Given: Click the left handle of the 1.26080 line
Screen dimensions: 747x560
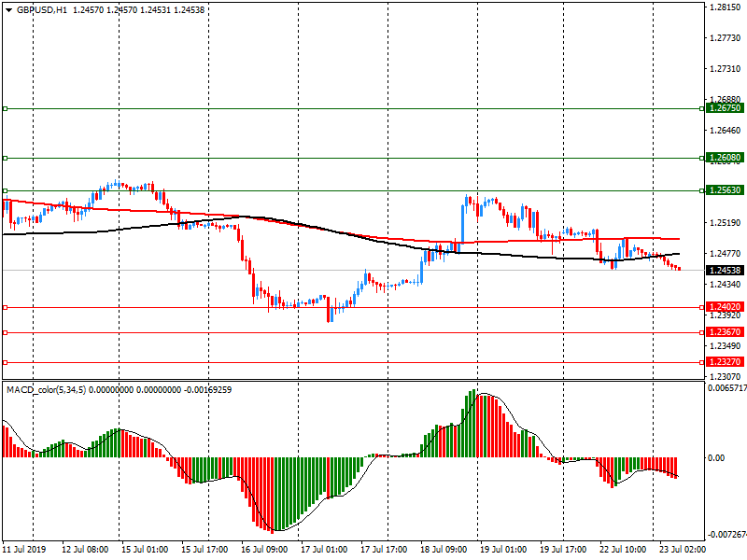Looking at the screenshot, I should (6, 158).
